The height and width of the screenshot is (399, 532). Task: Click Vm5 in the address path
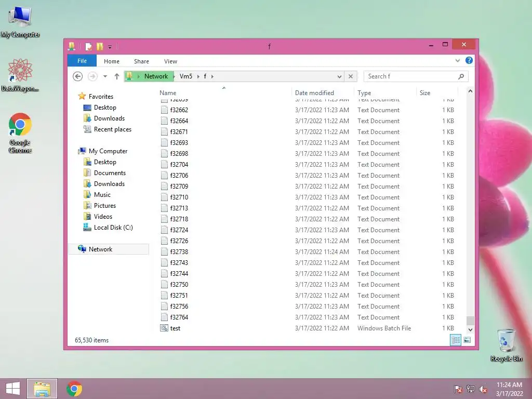[186, 76]
